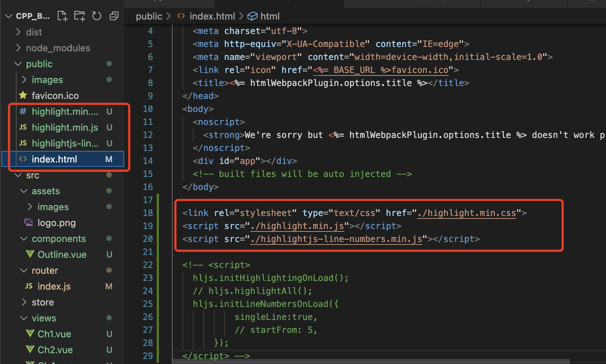Open the highlight.min CSS file

click(65, 112)
